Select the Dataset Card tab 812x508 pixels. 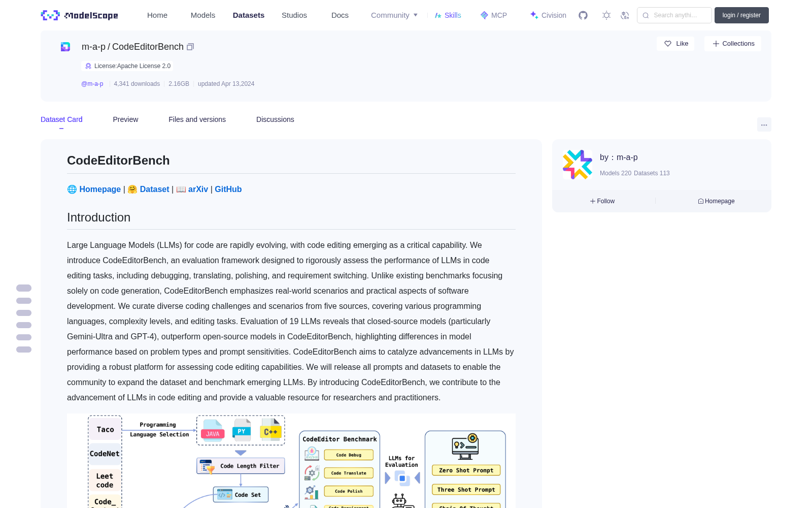click(x=61, y=119)
